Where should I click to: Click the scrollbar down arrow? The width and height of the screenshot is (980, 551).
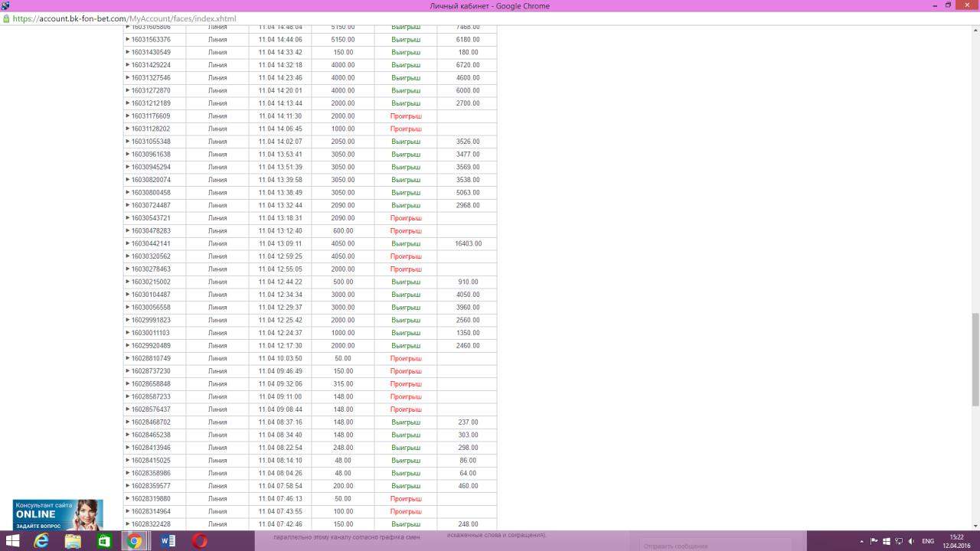coord(975,526)
